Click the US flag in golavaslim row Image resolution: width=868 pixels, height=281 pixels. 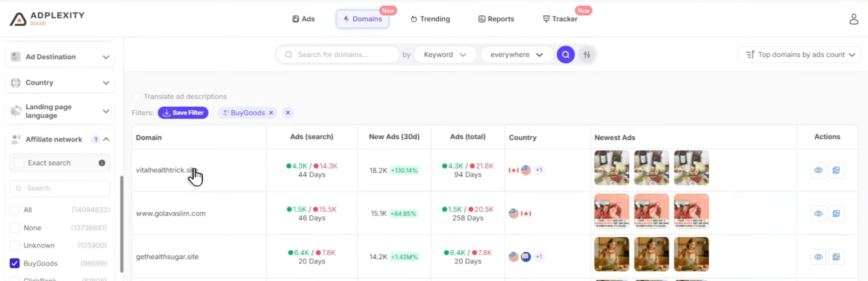pyautogui.click(x=514, y=214)
